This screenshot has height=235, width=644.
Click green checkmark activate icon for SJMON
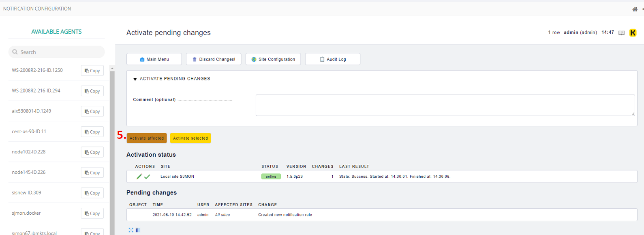[x=147, y=177]
